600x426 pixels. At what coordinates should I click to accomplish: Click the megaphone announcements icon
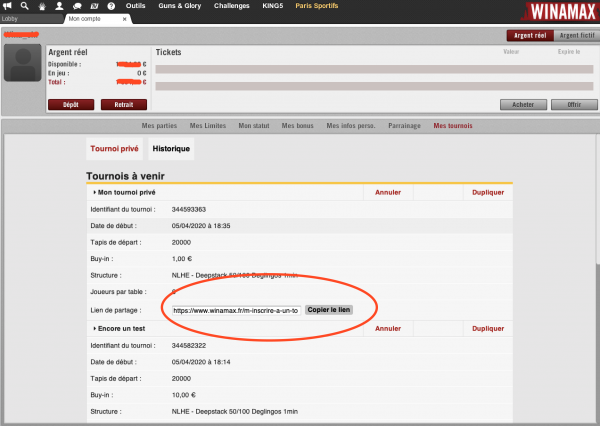7,6
